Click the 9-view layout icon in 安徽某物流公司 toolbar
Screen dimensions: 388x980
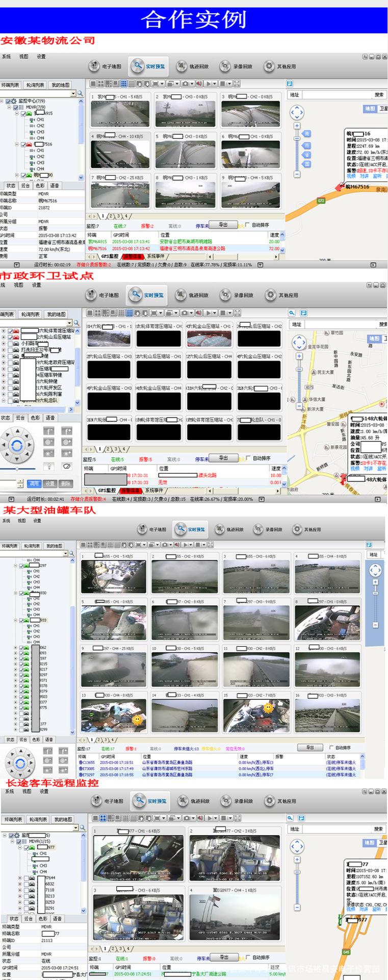(124, 83)
